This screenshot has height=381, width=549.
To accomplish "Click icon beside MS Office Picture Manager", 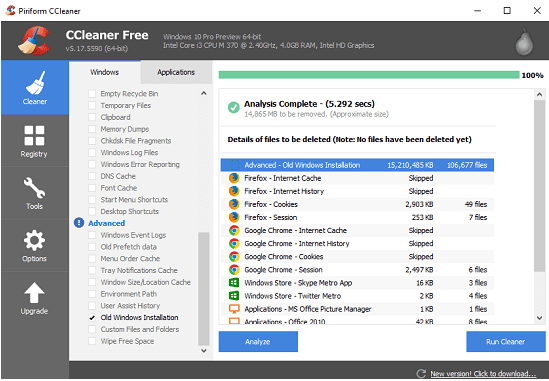I will point(234,309).
